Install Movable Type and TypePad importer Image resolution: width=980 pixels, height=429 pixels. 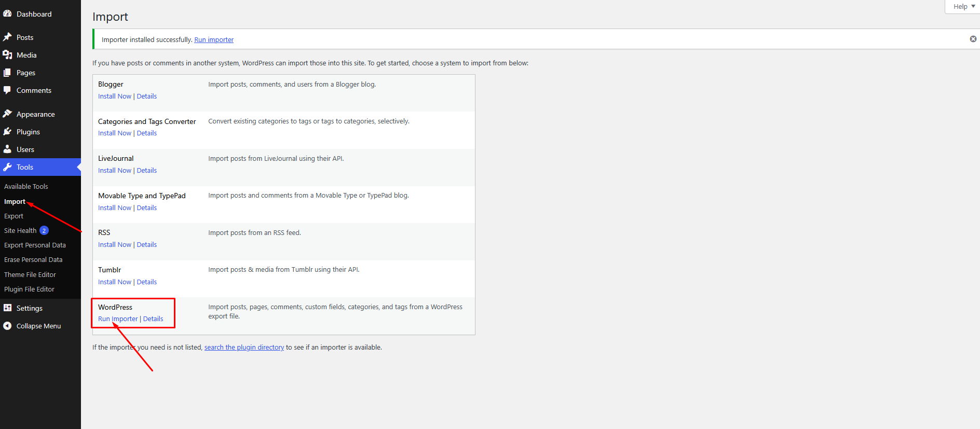(115, 207)
